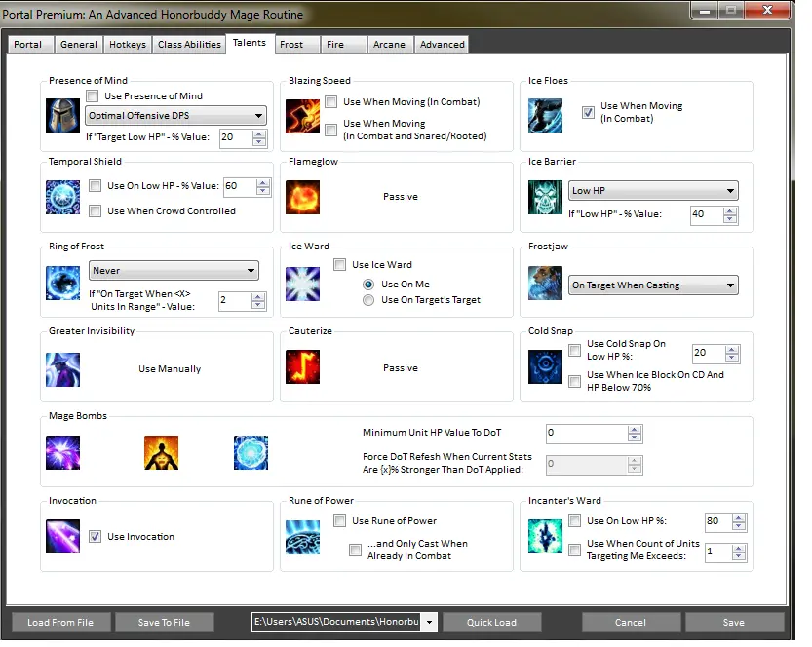Enable the Use Rune of Power checkbox

point(339,520)
